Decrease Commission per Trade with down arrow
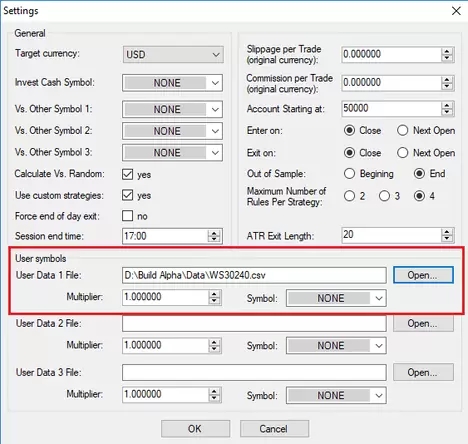The width and height of the screenshot is (468, 444). [x=447, y=87]
